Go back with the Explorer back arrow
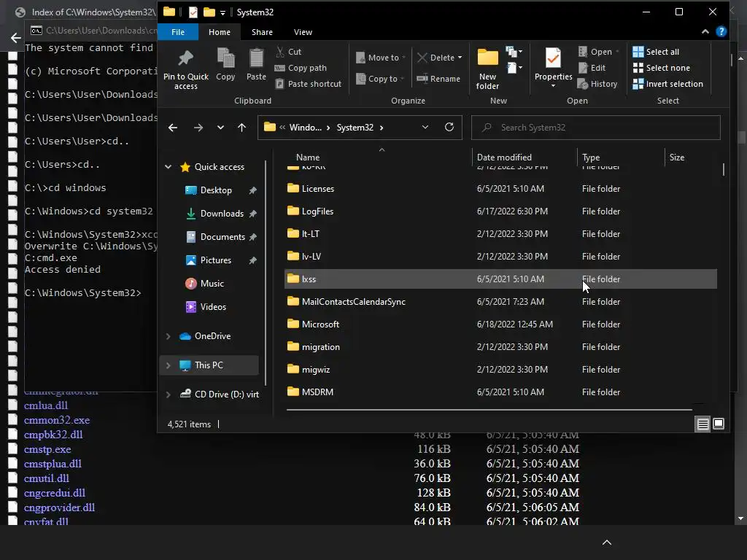The image size is (747, 560). click(x=173, y=128)
